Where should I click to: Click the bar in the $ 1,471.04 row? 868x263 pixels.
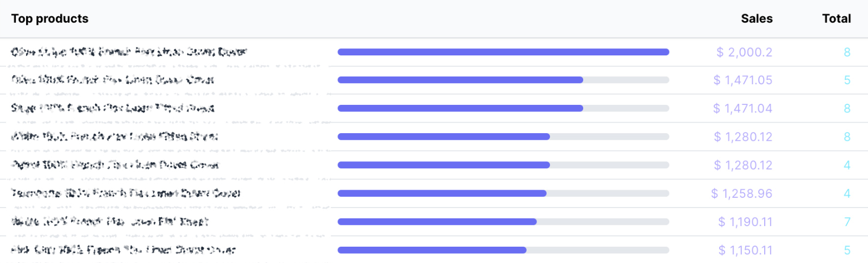(503, 108)
